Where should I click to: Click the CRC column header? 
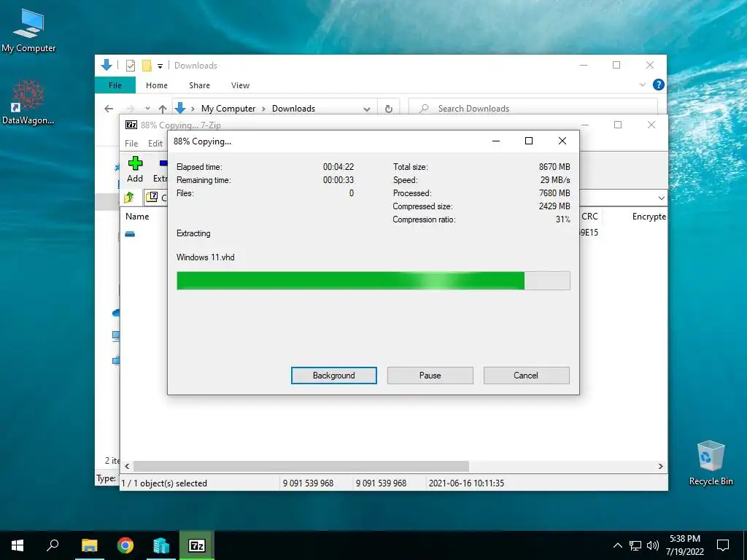(x=589, y=216)
